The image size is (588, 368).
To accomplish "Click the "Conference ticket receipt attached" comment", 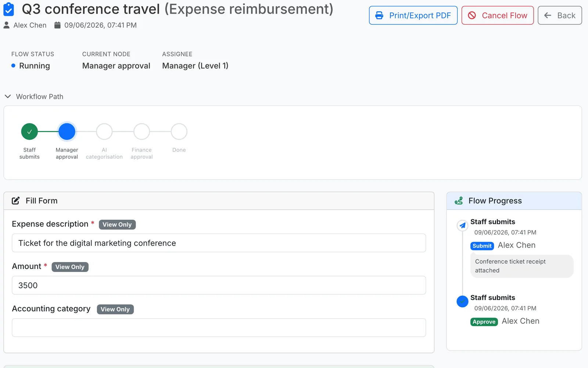I will 522,266.
